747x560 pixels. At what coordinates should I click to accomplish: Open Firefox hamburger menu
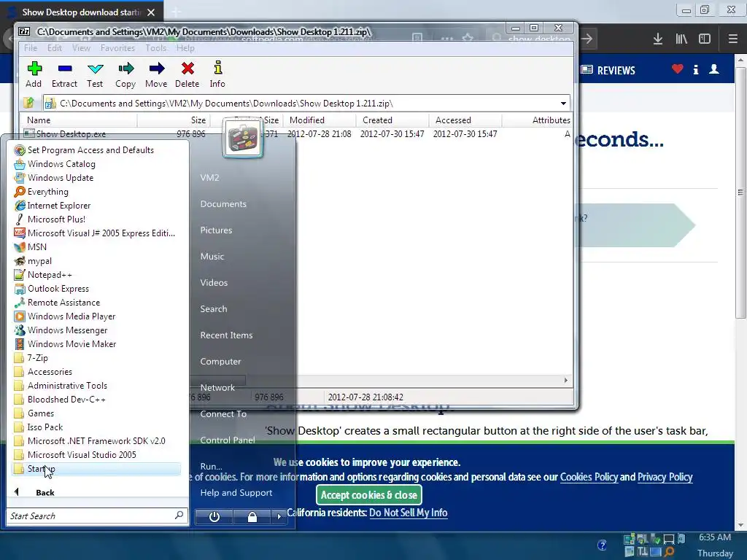pyautogui.click(x=733, y=39)
